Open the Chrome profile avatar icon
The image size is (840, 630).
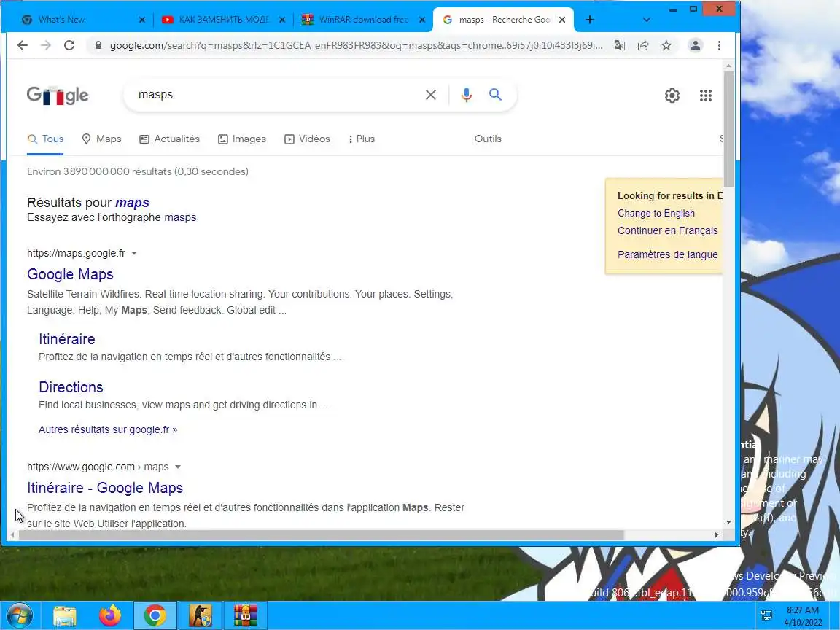696,45
